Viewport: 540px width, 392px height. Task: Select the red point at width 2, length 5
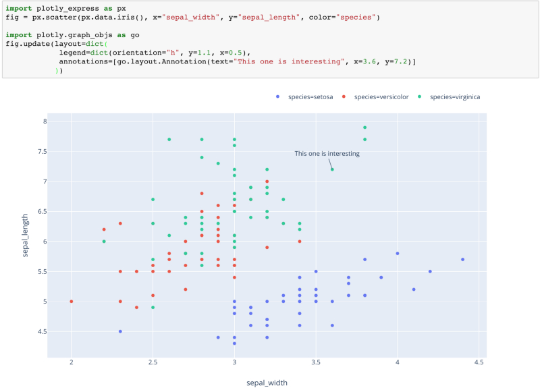pos(72,302)
